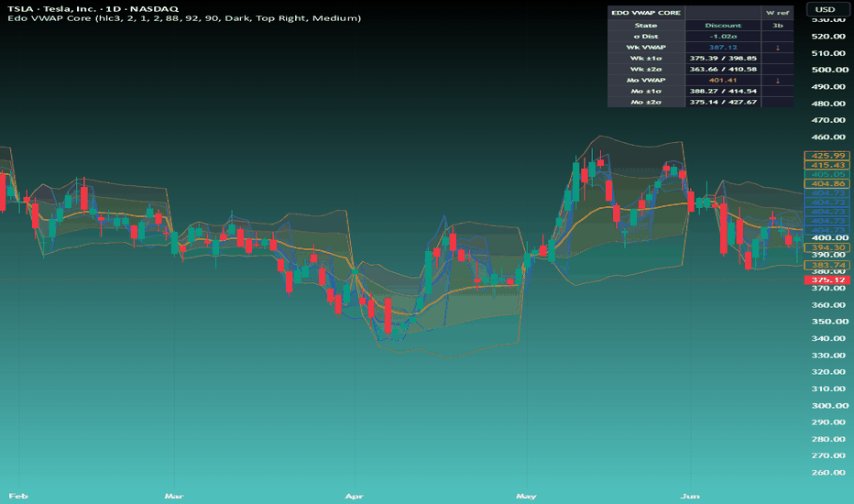Click the Mar label on time axis

tap(174, 496)
